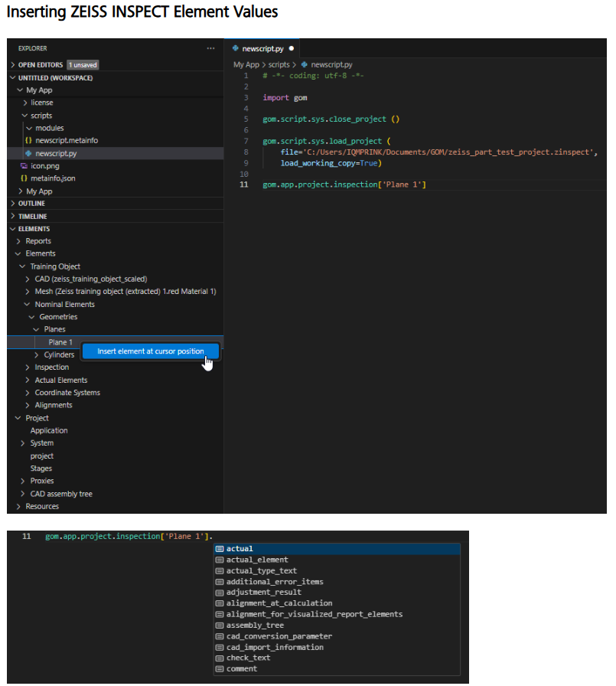This screenshot has height=686, width=616.
Task: Expand the Proxies node
Action: point(23,481)
